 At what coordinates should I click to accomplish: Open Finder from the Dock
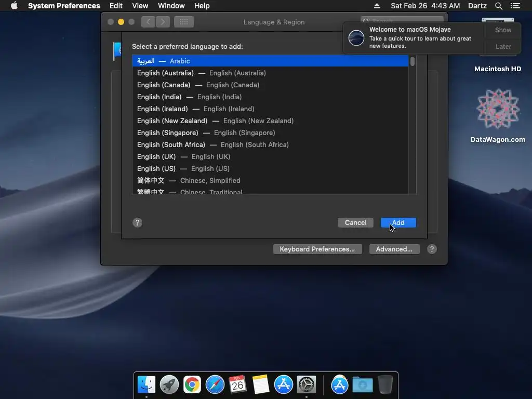tap(147, 385)
